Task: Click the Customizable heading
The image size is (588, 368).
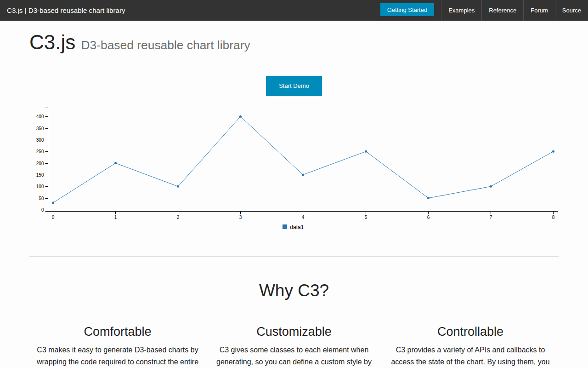Action: tap(294, 331)
